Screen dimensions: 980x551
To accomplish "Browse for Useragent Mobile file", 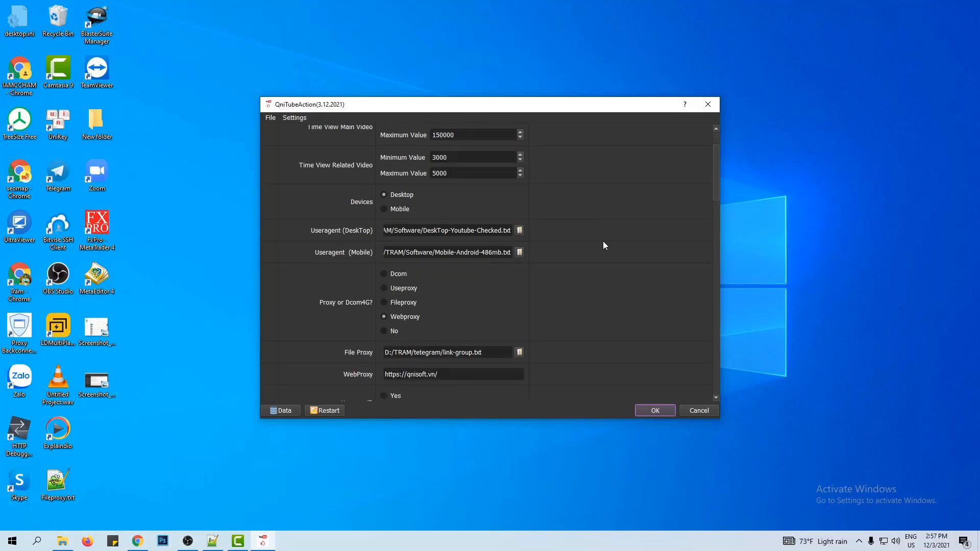I will (519, 252).
